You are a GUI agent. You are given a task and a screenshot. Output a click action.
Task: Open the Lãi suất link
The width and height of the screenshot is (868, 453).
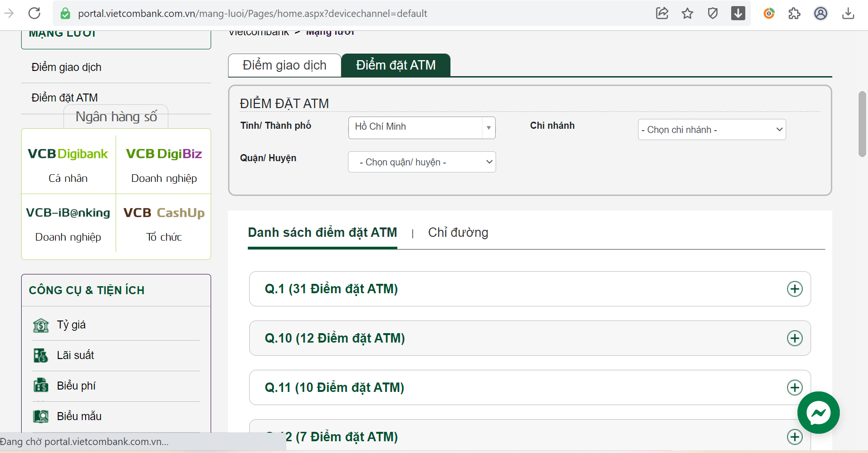tap(75, 355)
